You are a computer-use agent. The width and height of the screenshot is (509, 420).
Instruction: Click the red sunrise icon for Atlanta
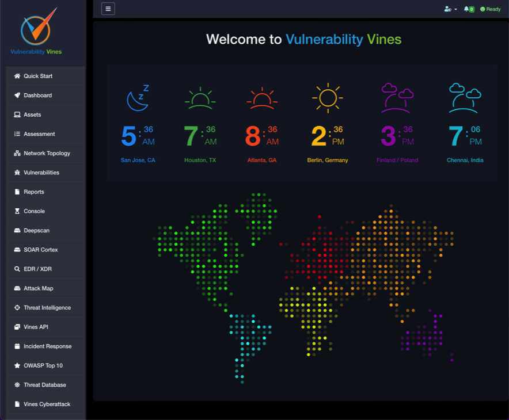261,98
